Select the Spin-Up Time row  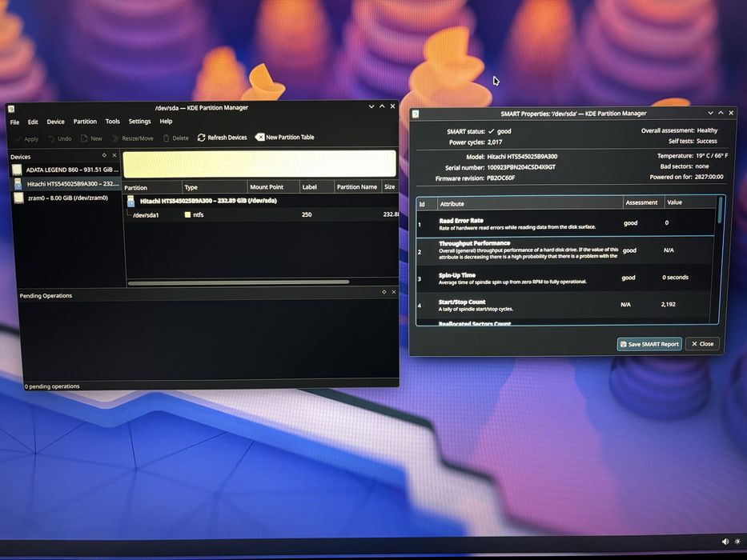[x=566, y=278]
